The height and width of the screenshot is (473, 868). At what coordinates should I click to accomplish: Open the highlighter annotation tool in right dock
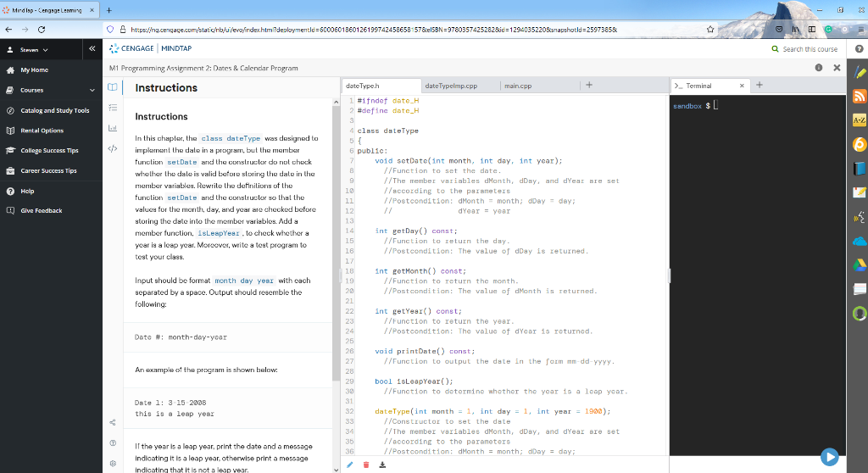pyautogui.click(x=860, y=72)
